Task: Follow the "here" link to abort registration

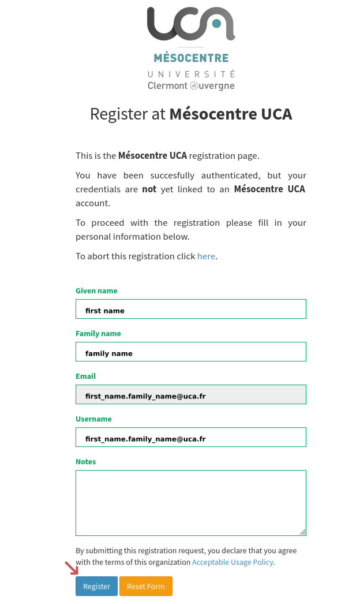Action: pos(206,256)
